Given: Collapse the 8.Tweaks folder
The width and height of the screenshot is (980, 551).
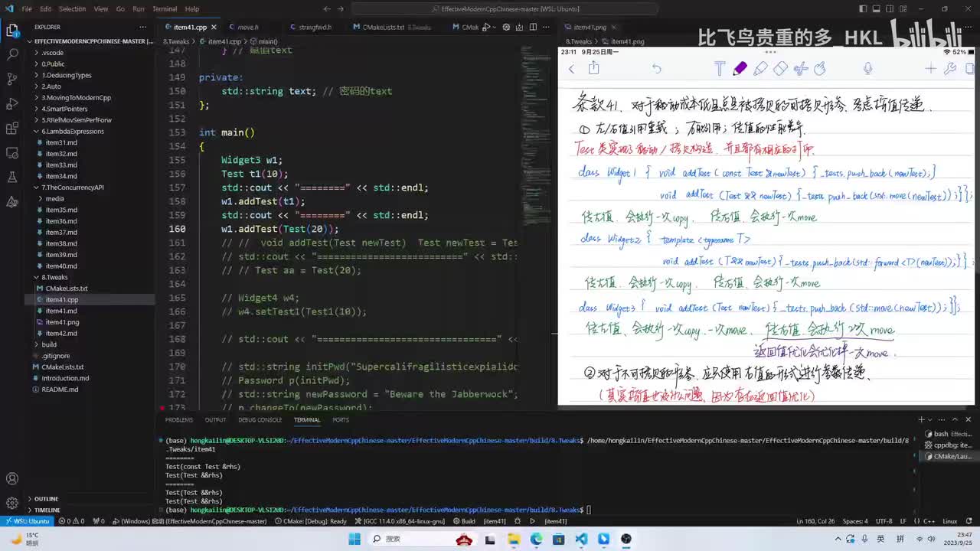Looking at the screenshot, I should (54, 277).
